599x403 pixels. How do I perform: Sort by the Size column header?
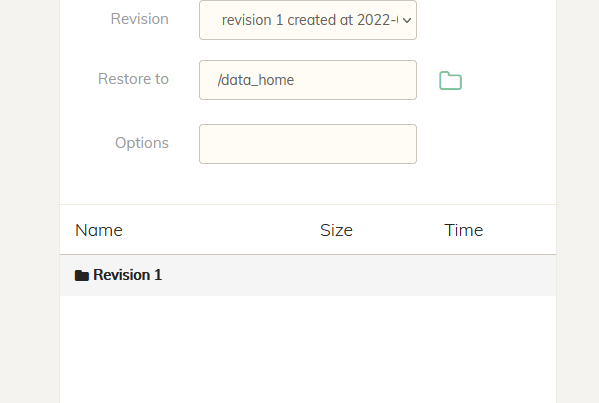[336, 230]
